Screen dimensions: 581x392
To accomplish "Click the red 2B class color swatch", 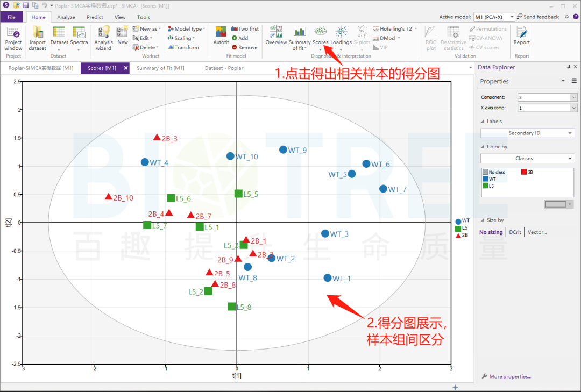I will click(523, 172).
